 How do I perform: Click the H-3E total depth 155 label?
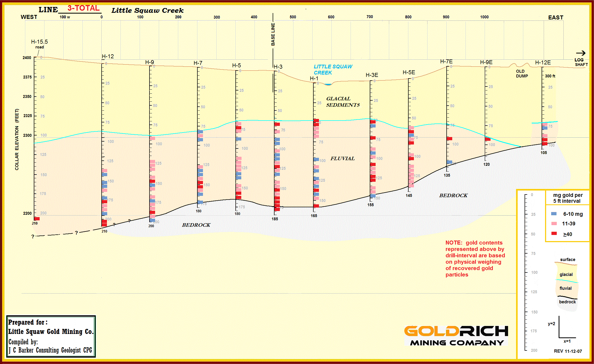(x=371, y=205)
